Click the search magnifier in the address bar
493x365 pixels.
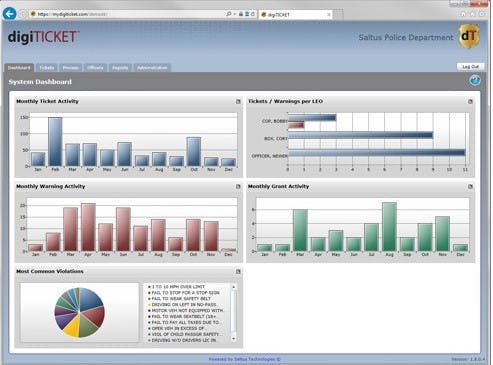point(229,14)
